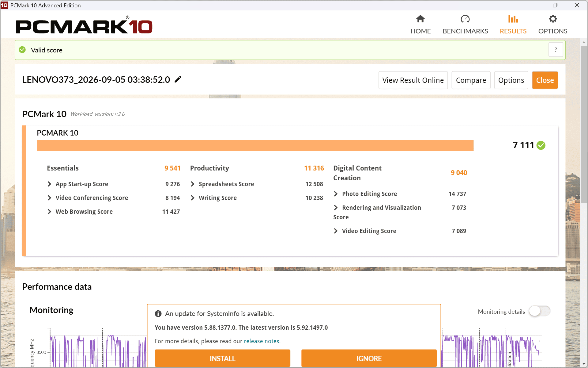The image size is (588, 368).
Task: Click the Rendering and Visualization value 7 073
Action: pyautogui.click(x=459, y=208)
